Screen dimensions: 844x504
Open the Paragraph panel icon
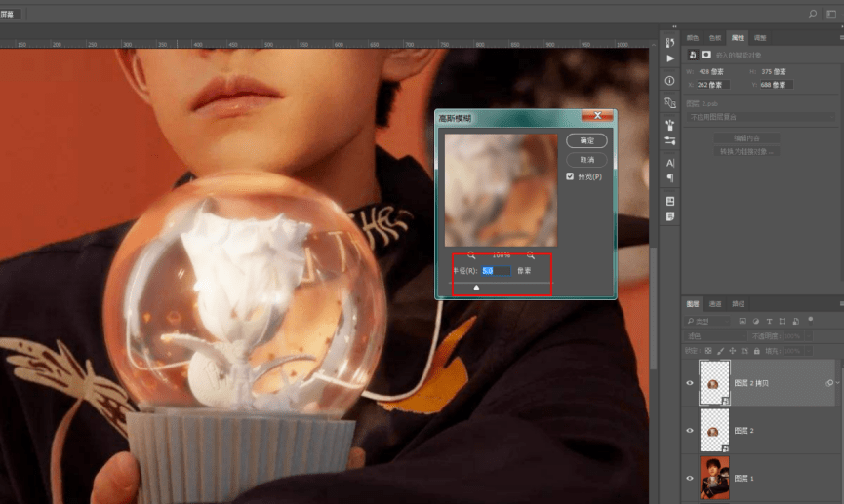(670, 178)
